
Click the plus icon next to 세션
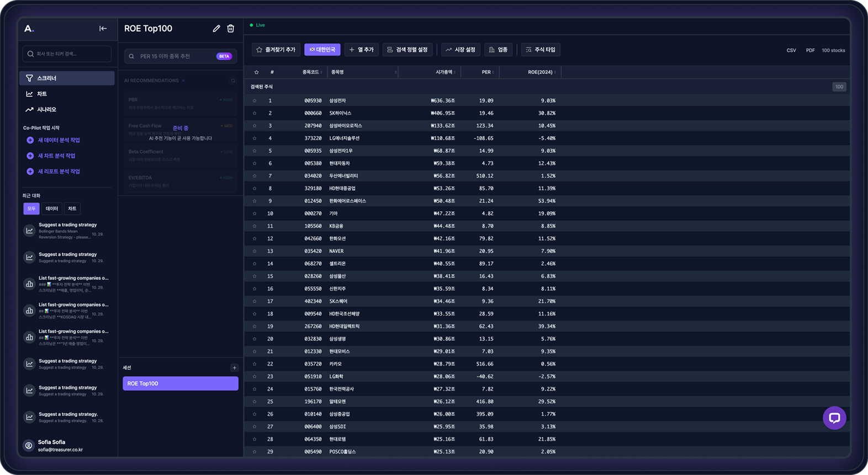(x=234, y=368)
